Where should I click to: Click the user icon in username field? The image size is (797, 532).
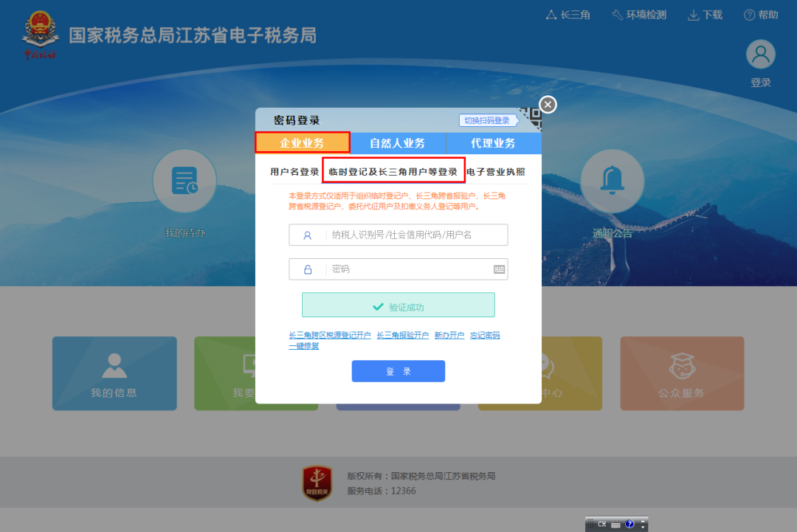(x=308, y=235)
